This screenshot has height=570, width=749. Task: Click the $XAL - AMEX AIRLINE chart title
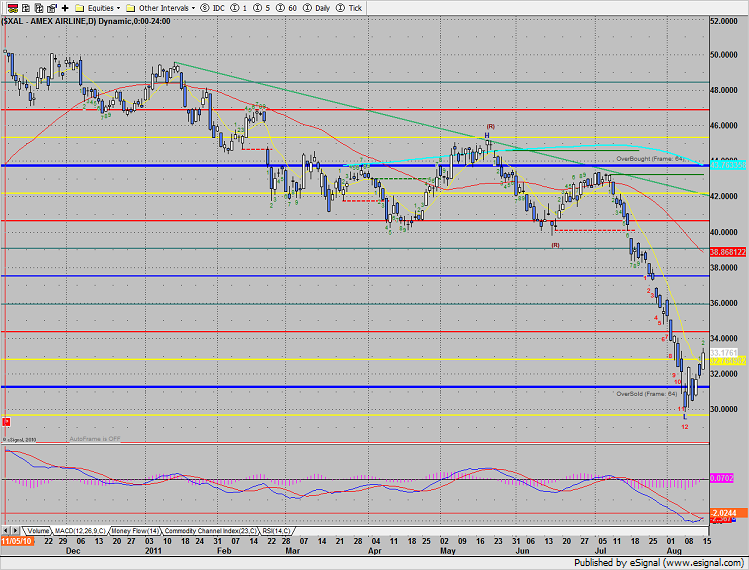(86, 21)
